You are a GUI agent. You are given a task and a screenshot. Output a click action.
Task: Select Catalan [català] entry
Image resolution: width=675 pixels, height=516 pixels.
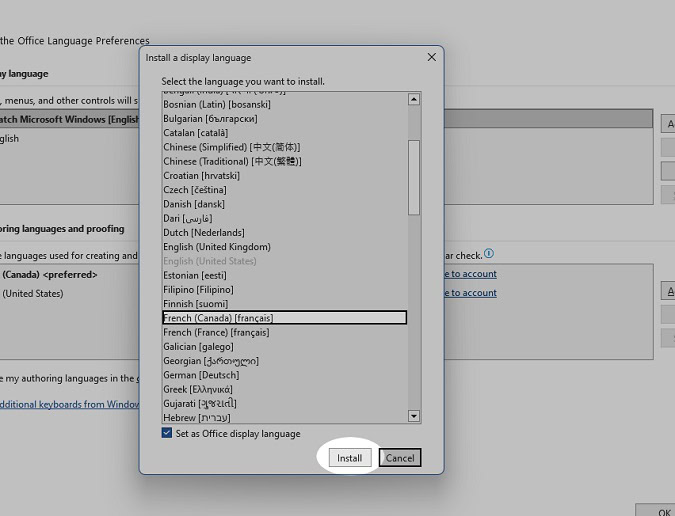pyautogui.click(x=196, y=133)
